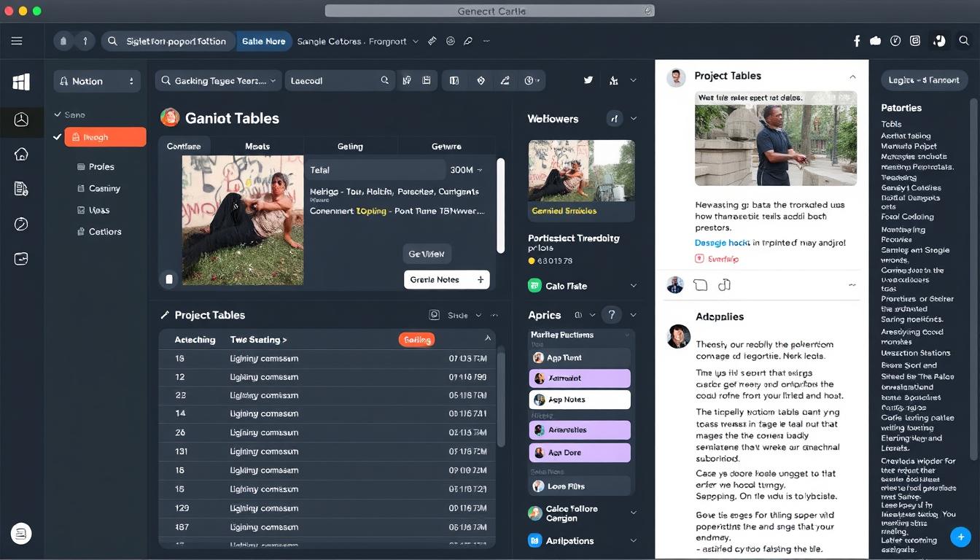Click the Logits - 5 Fanoent button
Screen dimensions: 980x560
coord(925,80)
